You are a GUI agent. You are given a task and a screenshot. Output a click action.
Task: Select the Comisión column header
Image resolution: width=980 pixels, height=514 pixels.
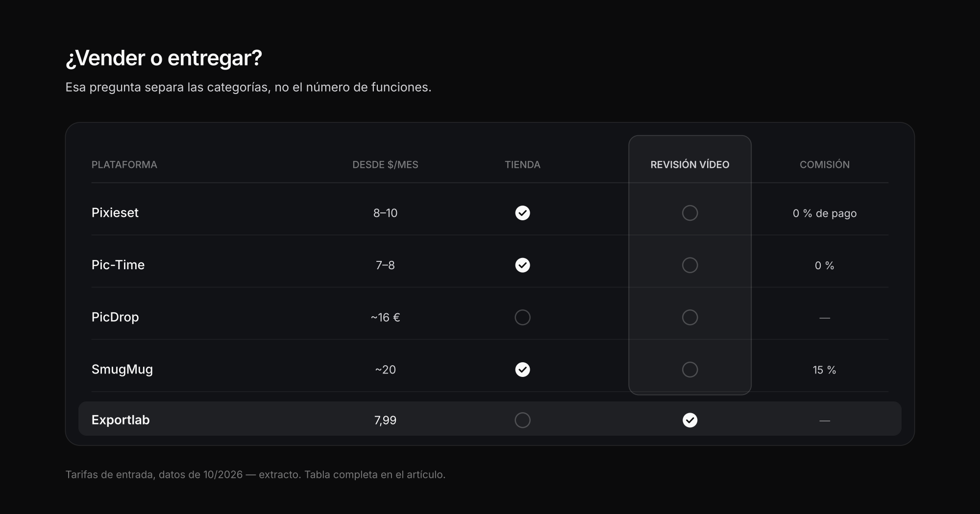[825, 164]
